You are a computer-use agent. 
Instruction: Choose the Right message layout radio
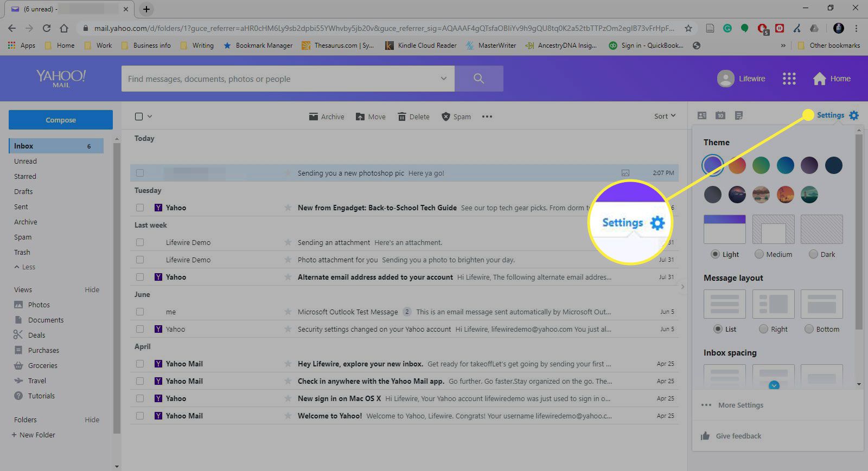tap(763, 329)
